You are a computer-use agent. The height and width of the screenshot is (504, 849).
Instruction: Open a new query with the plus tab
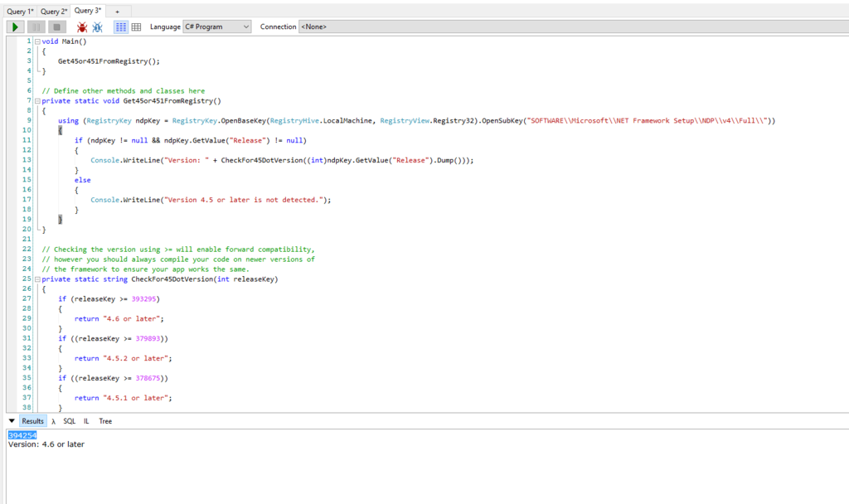point(116,12)
